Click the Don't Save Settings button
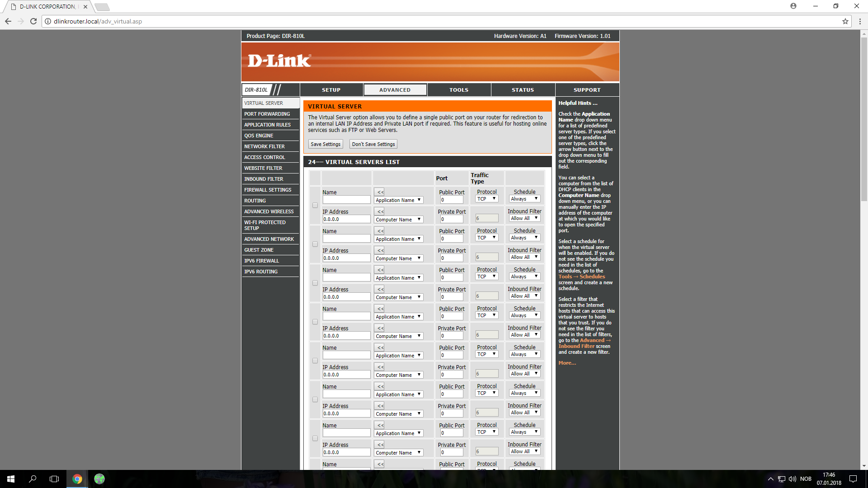Viewport: 868px width, 488px height. point(373,144)
